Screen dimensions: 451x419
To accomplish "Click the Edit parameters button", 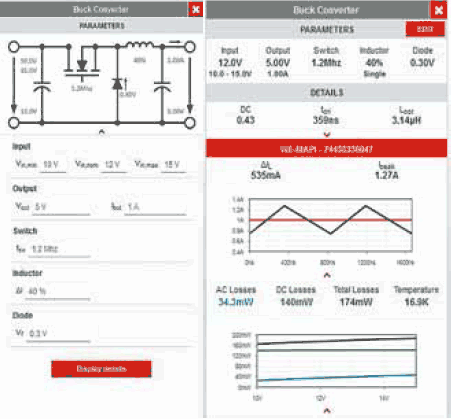I will pyautogui.click(x=425, y=29).
